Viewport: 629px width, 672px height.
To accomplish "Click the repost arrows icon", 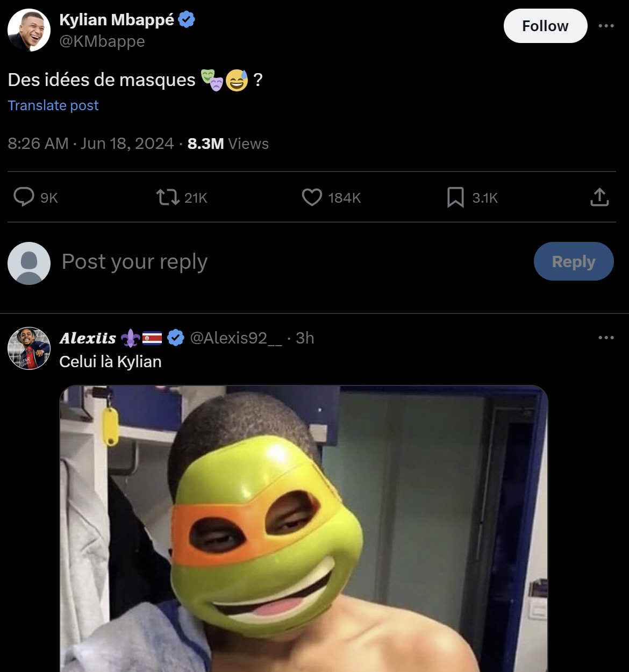I will (168, 197).
